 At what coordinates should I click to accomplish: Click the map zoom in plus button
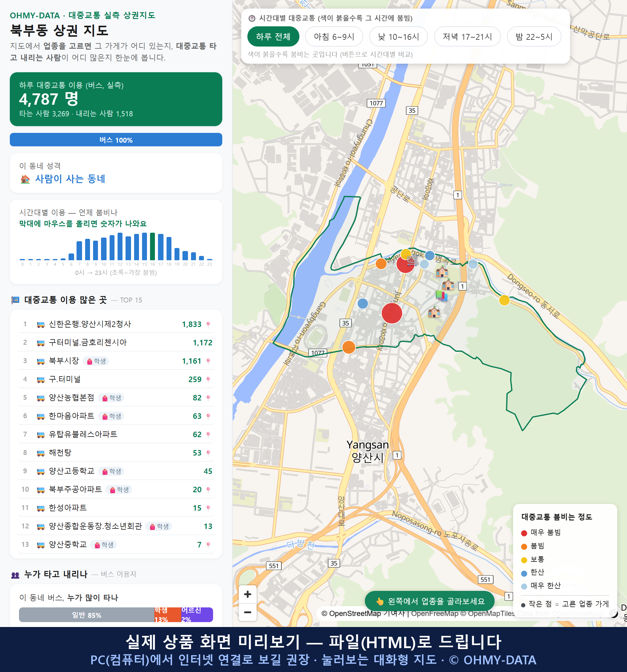click(247, 594)
